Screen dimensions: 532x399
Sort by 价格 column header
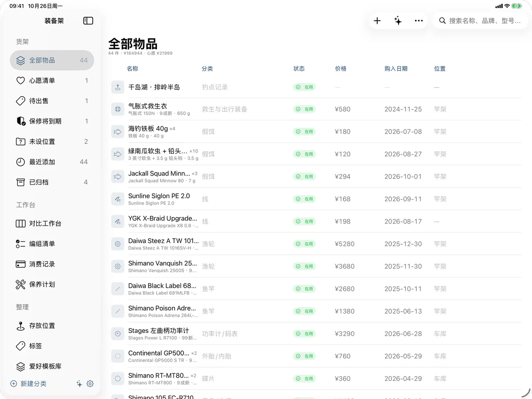point(341,69)
